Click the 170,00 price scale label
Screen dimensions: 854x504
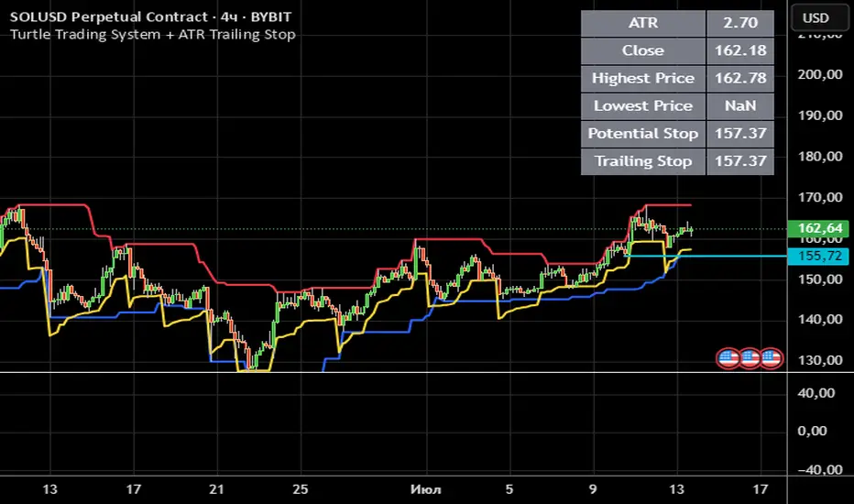pyautogui.click(x=820, y=197)
